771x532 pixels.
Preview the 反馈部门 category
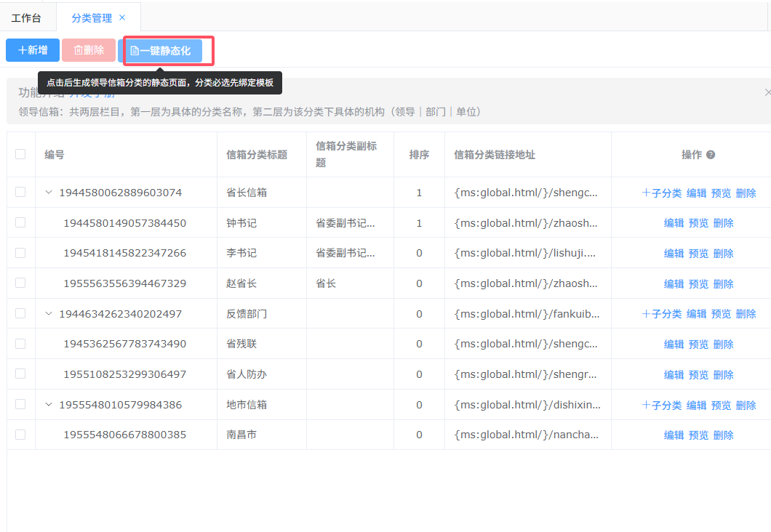[x=721, y=314]
